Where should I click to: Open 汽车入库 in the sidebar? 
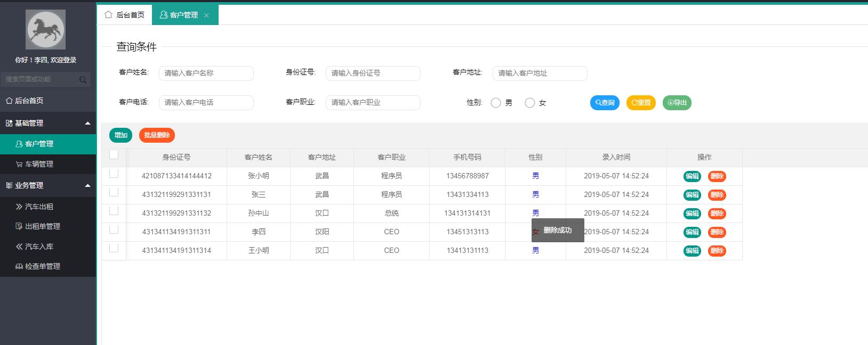click(39, 247)
